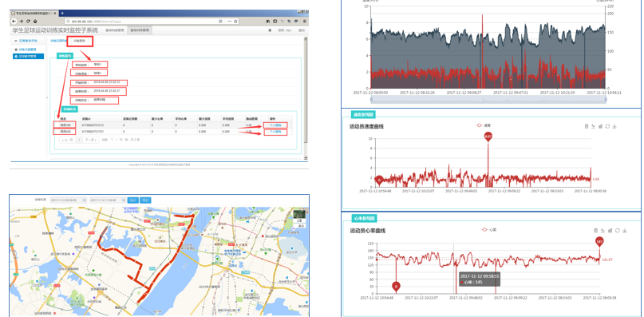The width and height of the screenshot is (644, 317).
Task: Click the 退出 logout link
Action: tap(302, 30)
